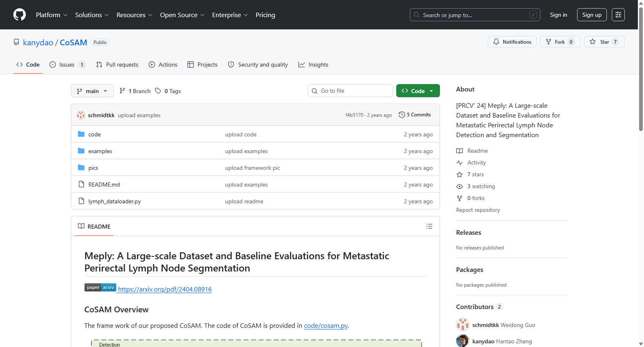Expand the Open Source menu
Image resolution: width=644 pixels, height=347 pixels.
click(182, 15)
